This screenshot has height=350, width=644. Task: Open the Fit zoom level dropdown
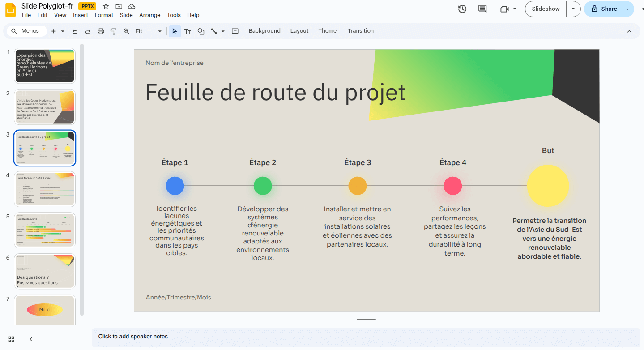pyautogui.click(x=148, y=31)
